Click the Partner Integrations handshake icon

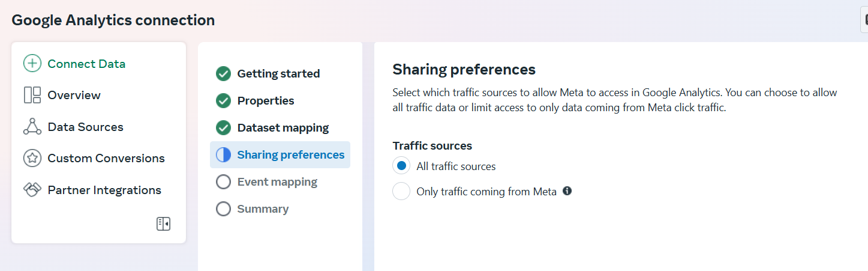click(x=32, y=190)
